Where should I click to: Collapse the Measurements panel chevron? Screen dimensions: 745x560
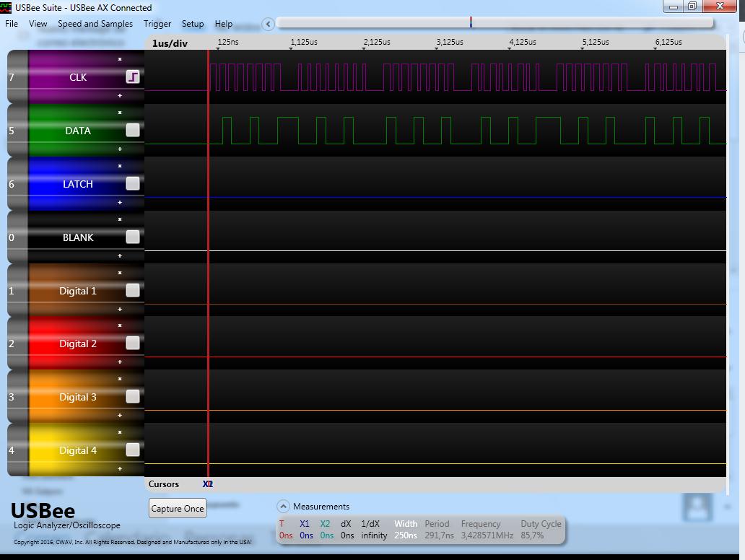tap(283, 507)
